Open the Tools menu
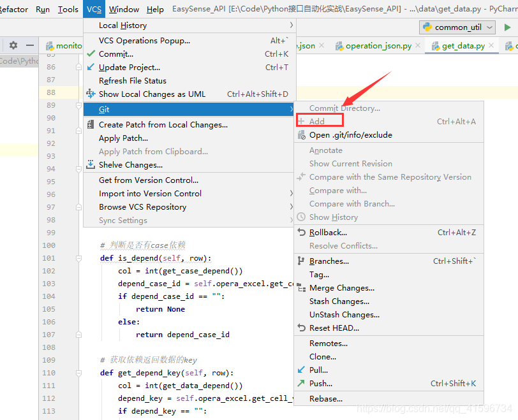The image size is (518, 420). tap(68, 9)
